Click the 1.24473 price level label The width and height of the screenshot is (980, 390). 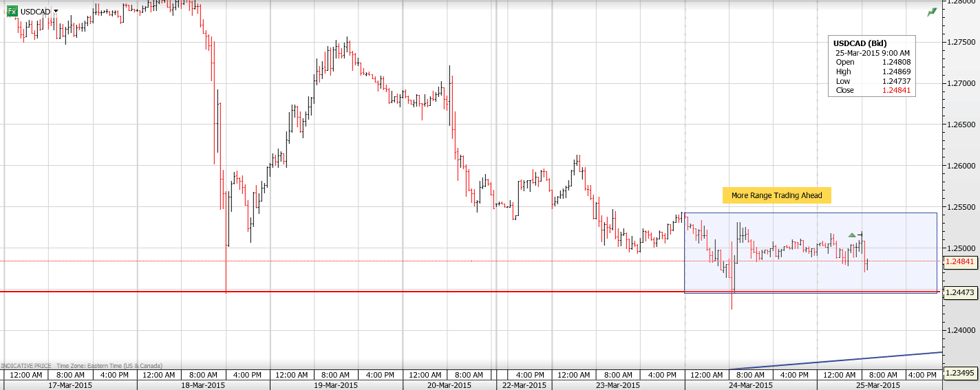tap(959, 292)
